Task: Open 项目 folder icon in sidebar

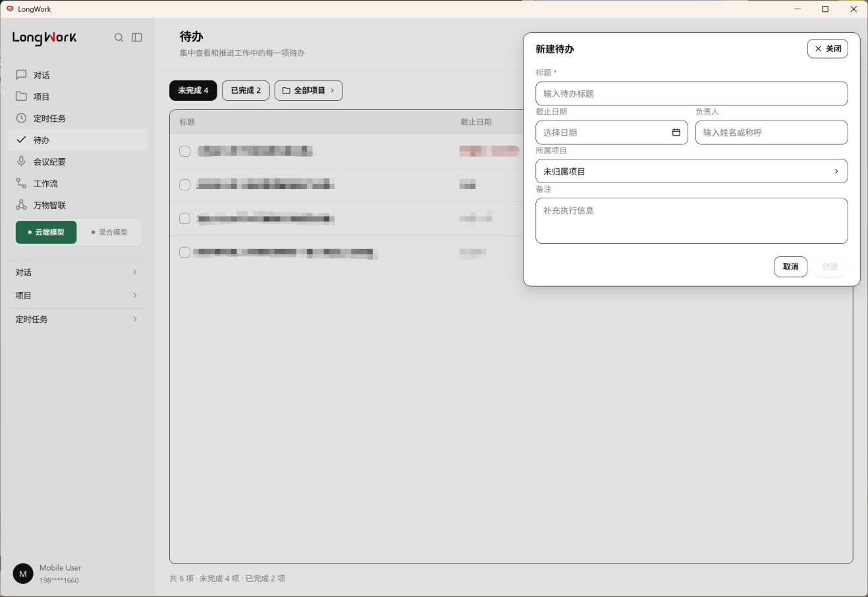Action: 21,96
